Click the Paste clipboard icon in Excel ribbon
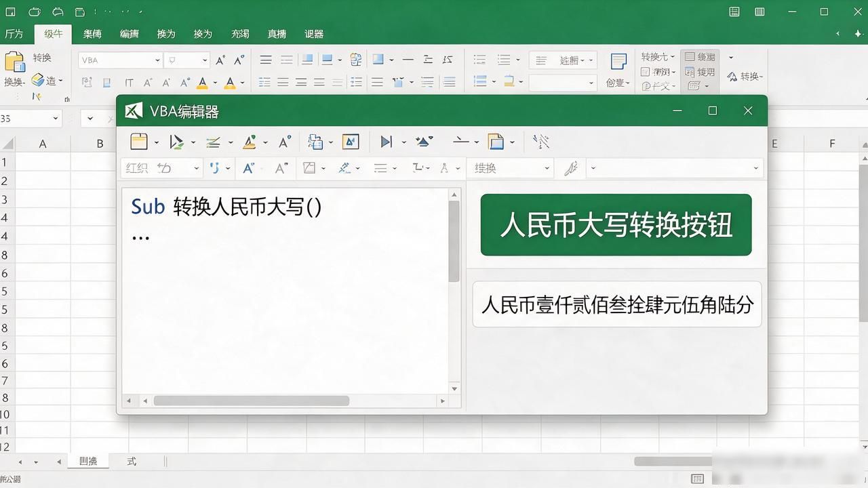Image resolution: width=868 pixels, height=488 pixels. point(14,62)
